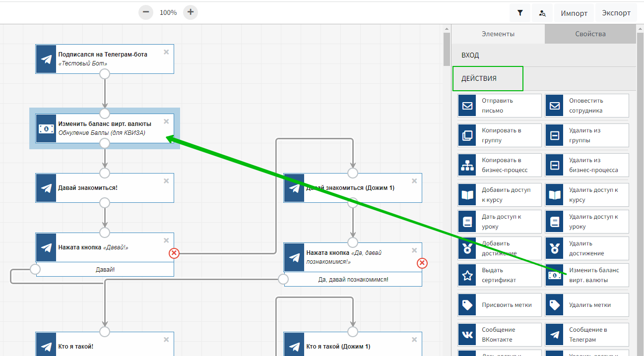The width and height of the screenshot is (644, 356).
Task: Choose the 'Присвоить метки' tag element
Action: pos(500,305)
